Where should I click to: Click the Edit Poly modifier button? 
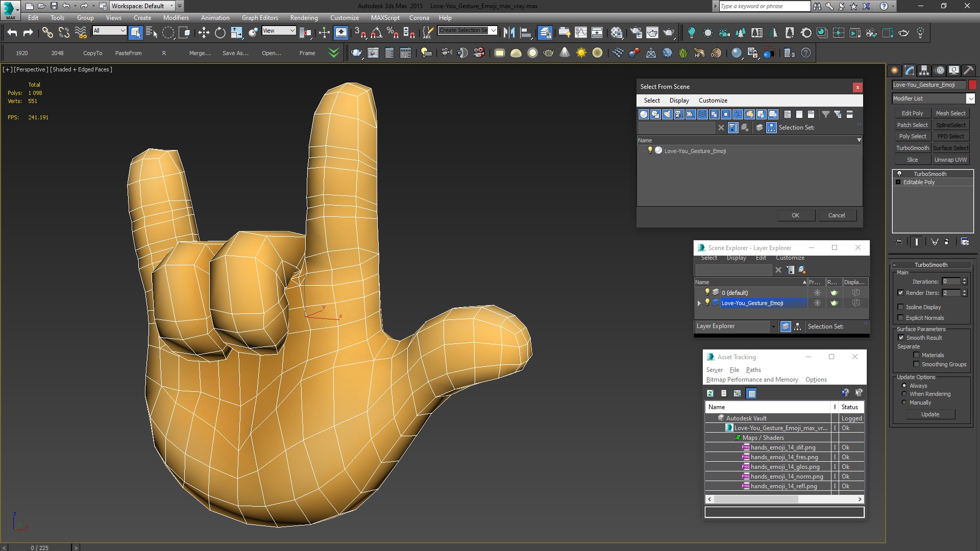912,113
